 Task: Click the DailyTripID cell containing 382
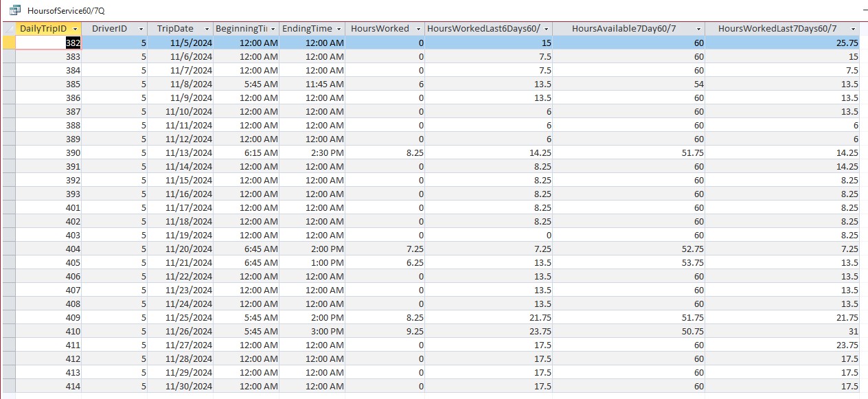coord(49,43)
